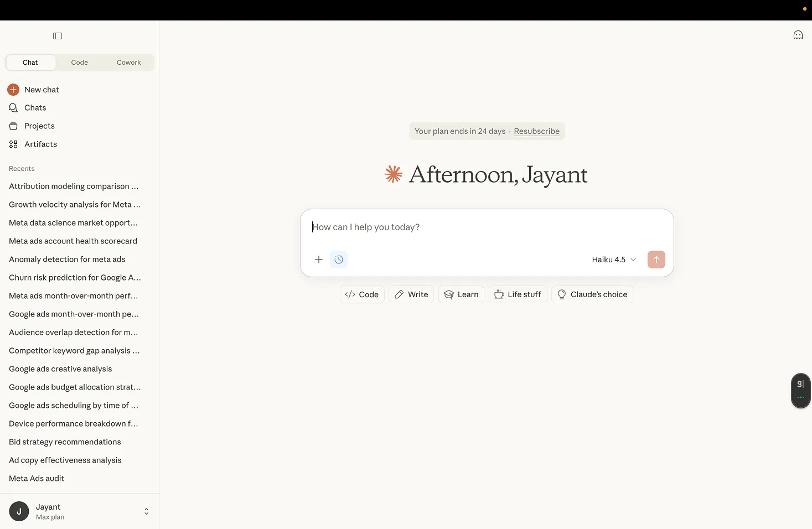Open 'Competitor keyword gap analysis' chat
This screenshot has width=812, height=529.
[75, 351]
